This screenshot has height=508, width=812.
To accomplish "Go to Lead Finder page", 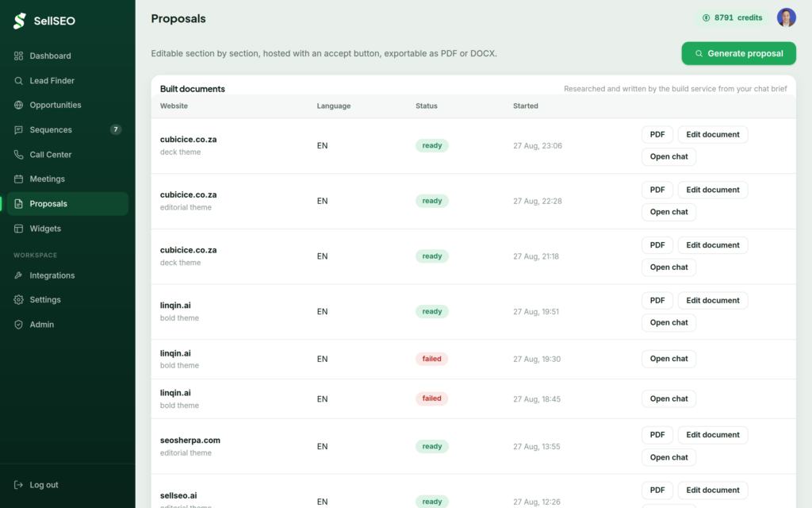I will tap(67, 81).
